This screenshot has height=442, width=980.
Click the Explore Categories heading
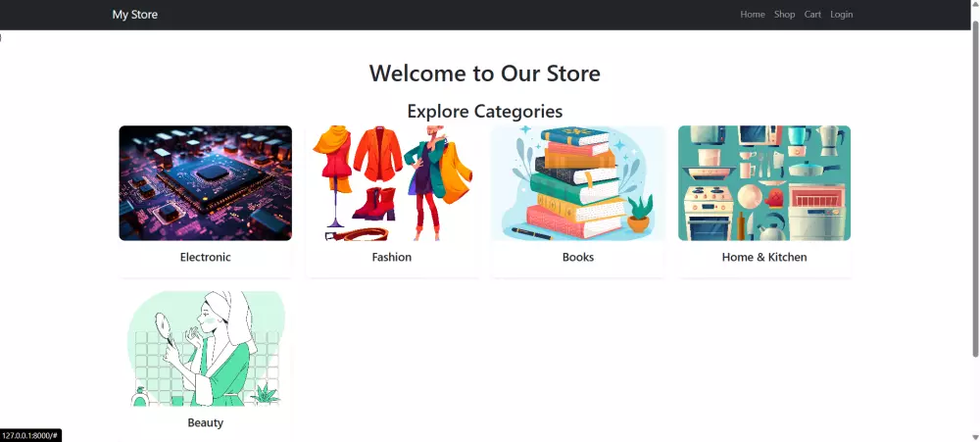(484, 112)
